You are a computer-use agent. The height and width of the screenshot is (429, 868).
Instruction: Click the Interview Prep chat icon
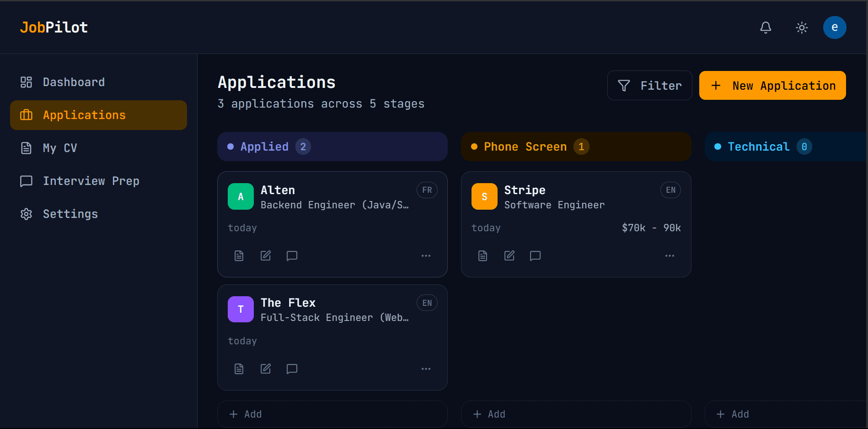tap(26, 181)
